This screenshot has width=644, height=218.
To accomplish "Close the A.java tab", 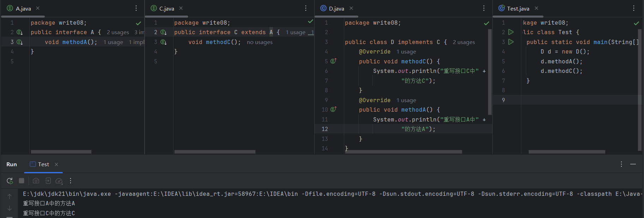I will (38, 8).
